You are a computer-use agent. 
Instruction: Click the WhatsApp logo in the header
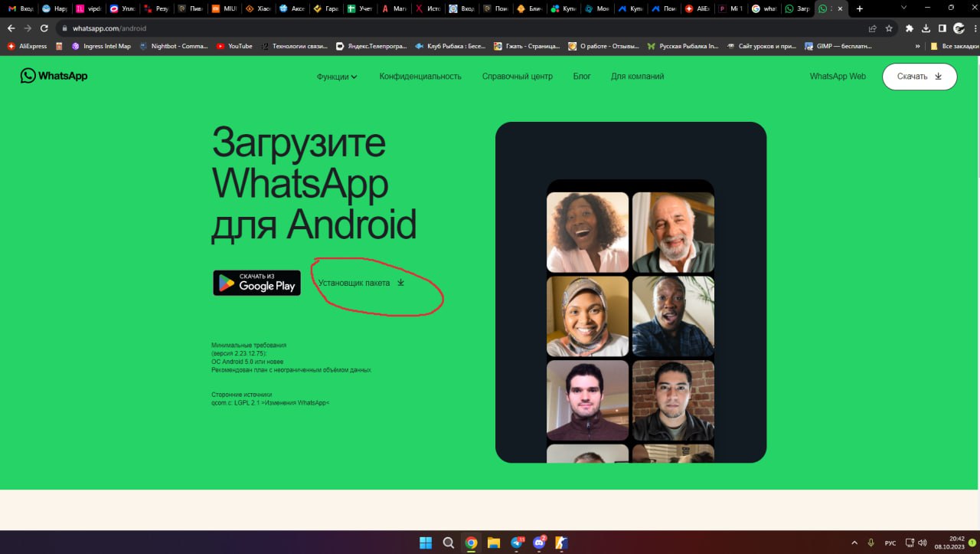54,76
